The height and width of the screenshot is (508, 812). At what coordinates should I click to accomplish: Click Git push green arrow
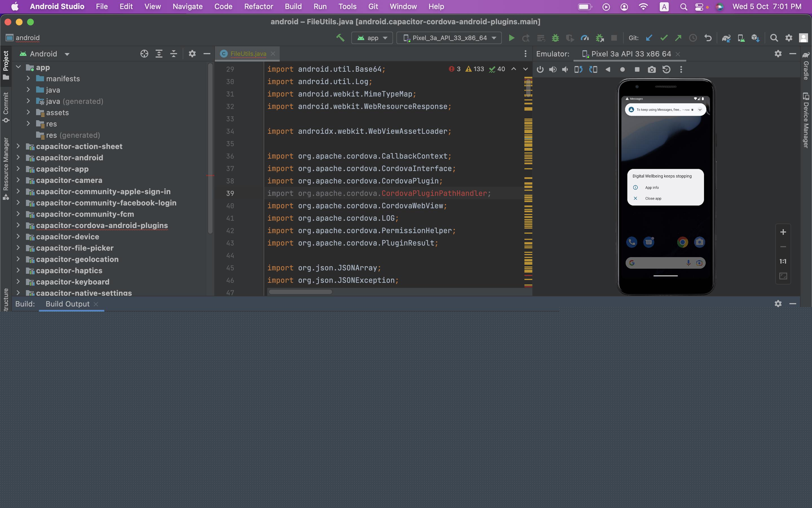[x=678, y=38]
